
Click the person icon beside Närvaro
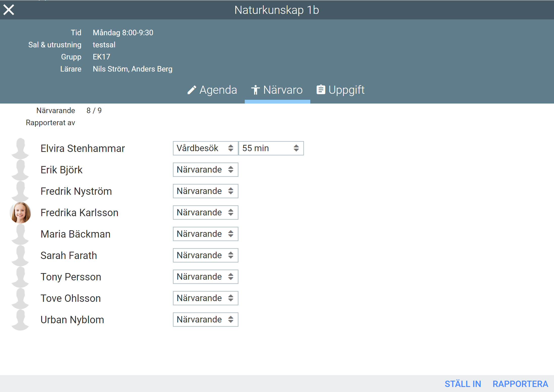click(x=255, y=90)
